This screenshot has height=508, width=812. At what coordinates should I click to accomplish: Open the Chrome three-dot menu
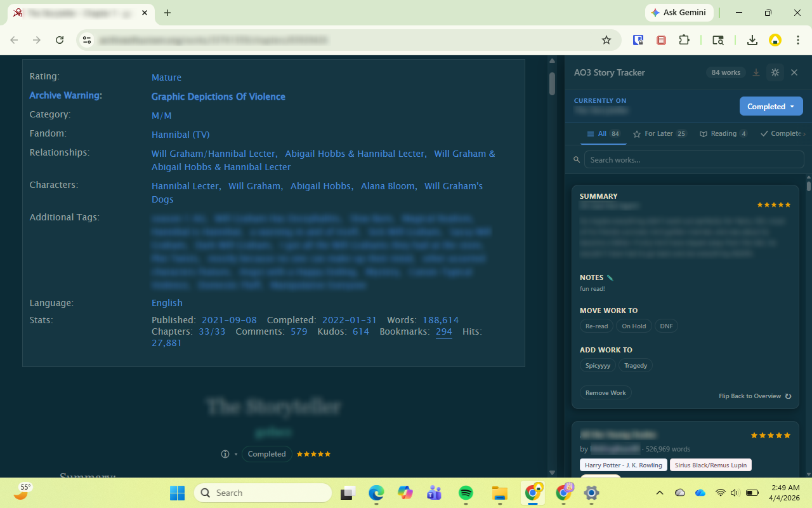(797, 40)
